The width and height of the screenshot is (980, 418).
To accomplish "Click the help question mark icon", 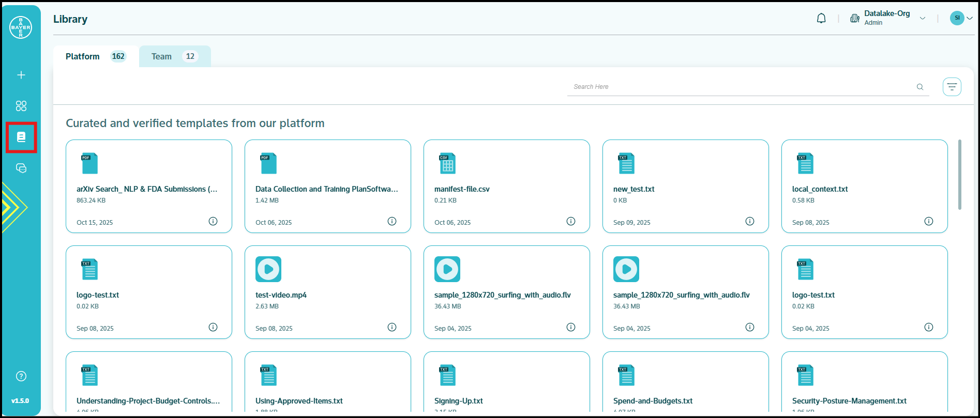I will (21, 376).
